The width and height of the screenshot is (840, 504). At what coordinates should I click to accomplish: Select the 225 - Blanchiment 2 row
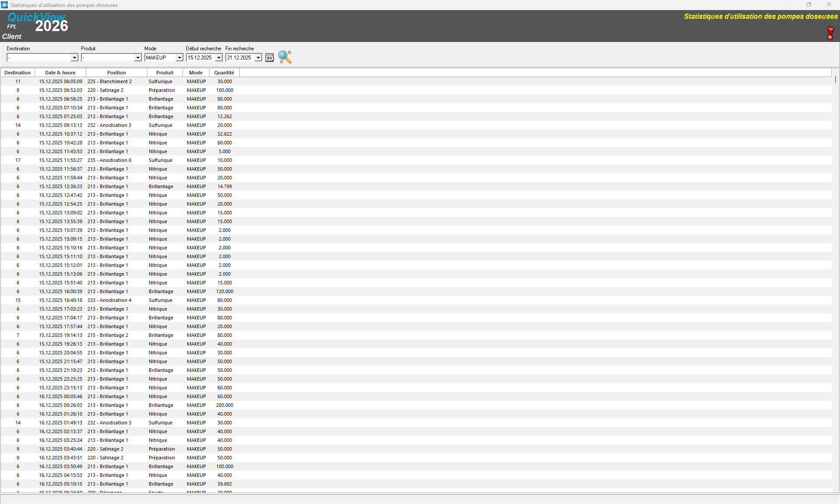(x=109, y=81)
